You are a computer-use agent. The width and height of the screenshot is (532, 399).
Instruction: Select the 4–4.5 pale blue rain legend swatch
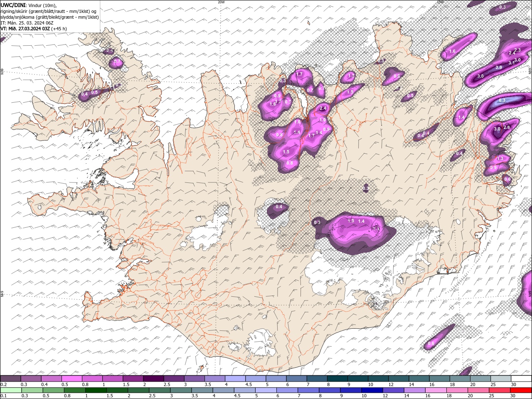223,390
